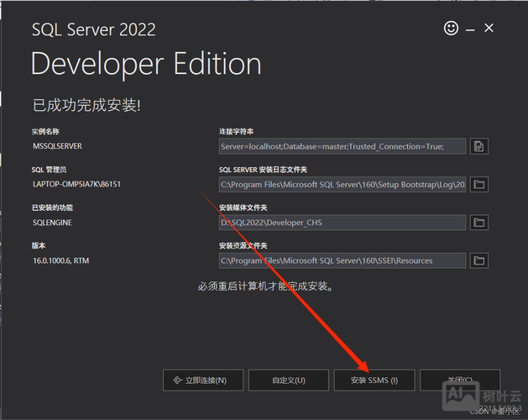The height and width of the screenshot is (420, 528).
Task: Click the 必须重启计算机才能完成安装 message
Action: click(265, 286)
